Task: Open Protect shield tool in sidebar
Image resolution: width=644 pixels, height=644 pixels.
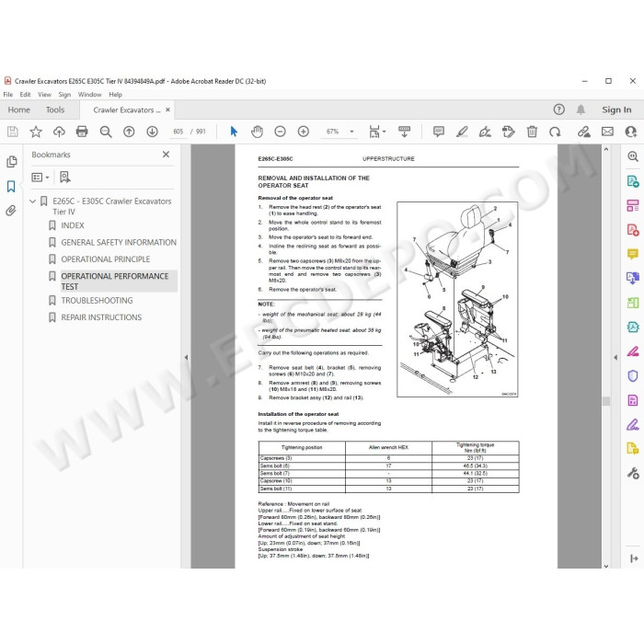Action: pos(633,375)
